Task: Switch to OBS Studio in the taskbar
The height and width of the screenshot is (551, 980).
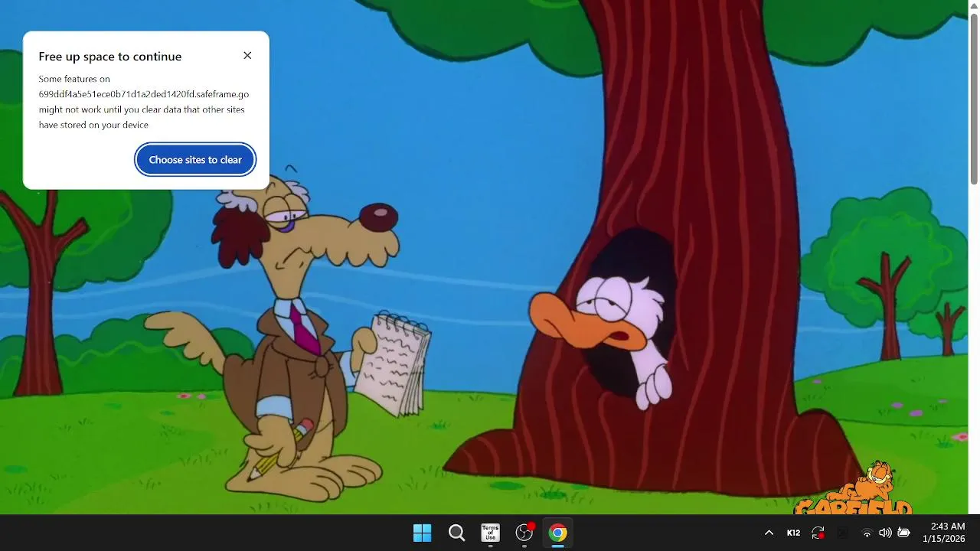Action: 524,533
